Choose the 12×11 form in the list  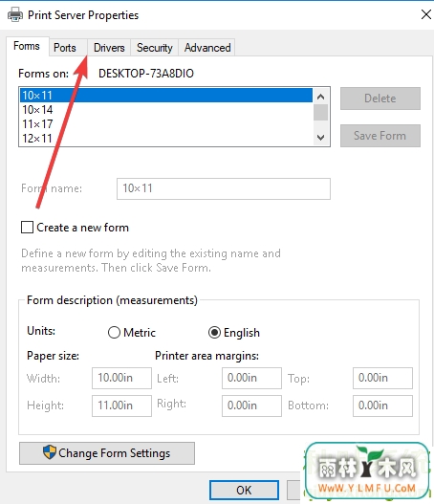166,139
